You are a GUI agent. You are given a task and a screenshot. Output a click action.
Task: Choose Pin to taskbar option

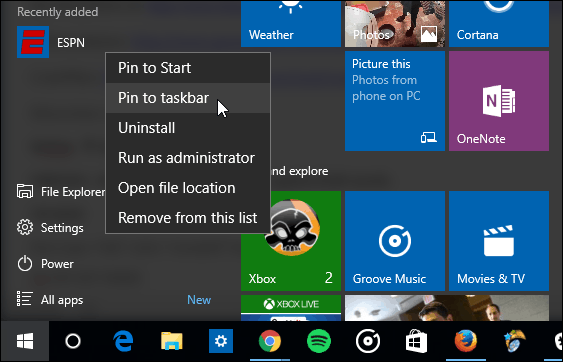(x=188, y=98)
